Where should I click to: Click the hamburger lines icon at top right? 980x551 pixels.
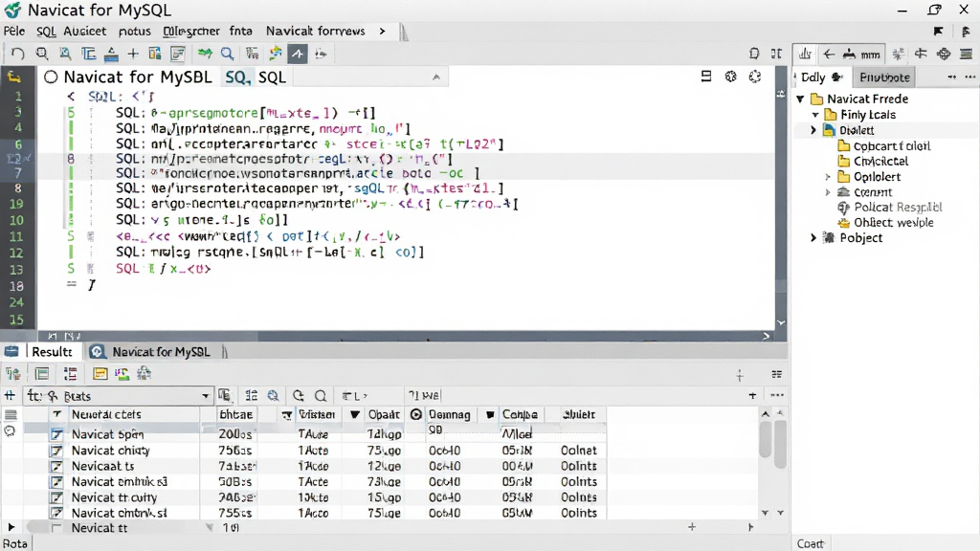(x=967, y=55)
